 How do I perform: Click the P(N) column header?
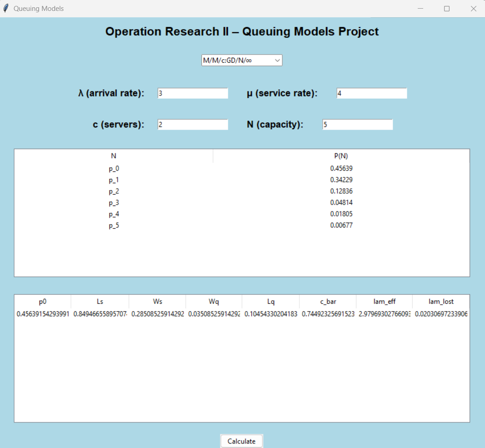pos(341,156)
